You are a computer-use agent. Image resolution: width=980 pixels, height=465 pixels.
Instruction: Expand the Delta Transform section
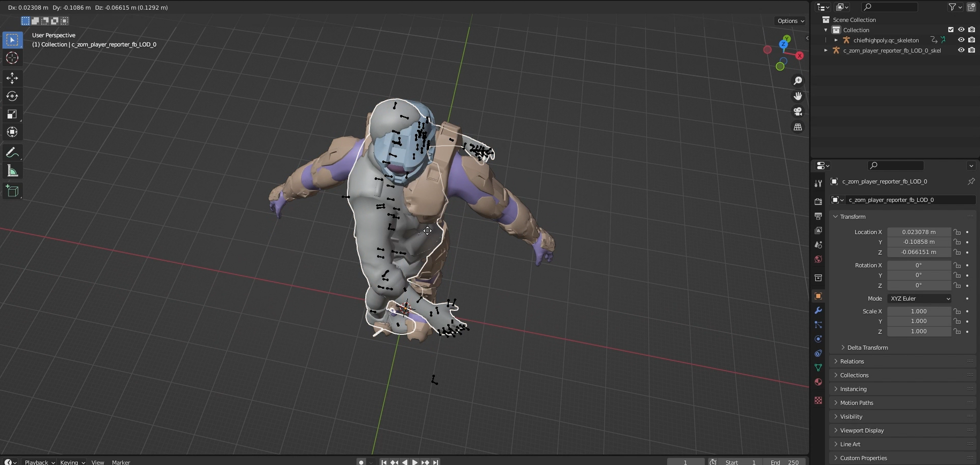pos(867,348)
